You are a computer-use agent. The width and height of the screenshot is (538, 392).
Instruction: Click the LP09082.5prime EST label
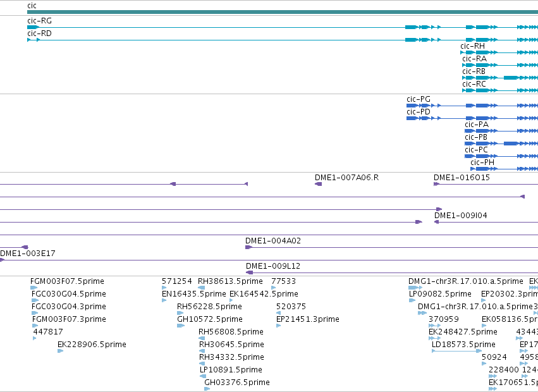440,294
